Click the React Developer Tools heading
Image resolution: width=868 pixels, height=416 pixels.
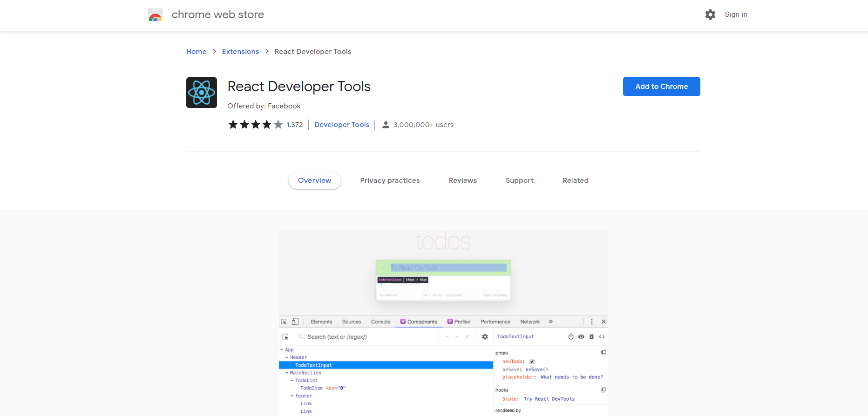(299, 87)
